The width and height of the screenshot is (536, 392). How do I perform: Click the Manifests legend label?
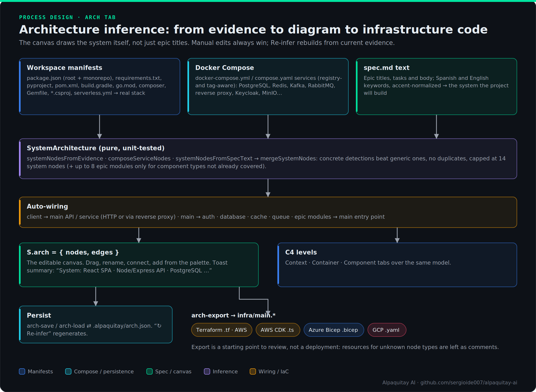[40, 371]
